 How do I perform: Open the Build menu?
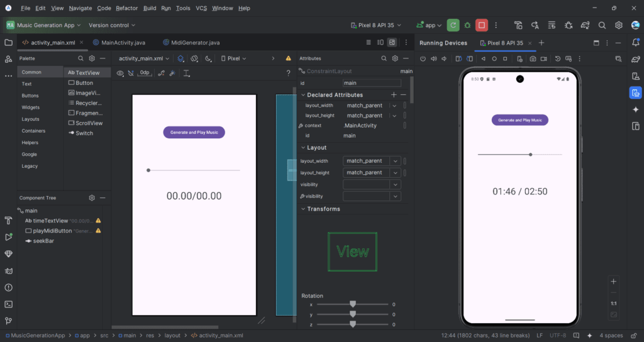click(x=150, y=8)
